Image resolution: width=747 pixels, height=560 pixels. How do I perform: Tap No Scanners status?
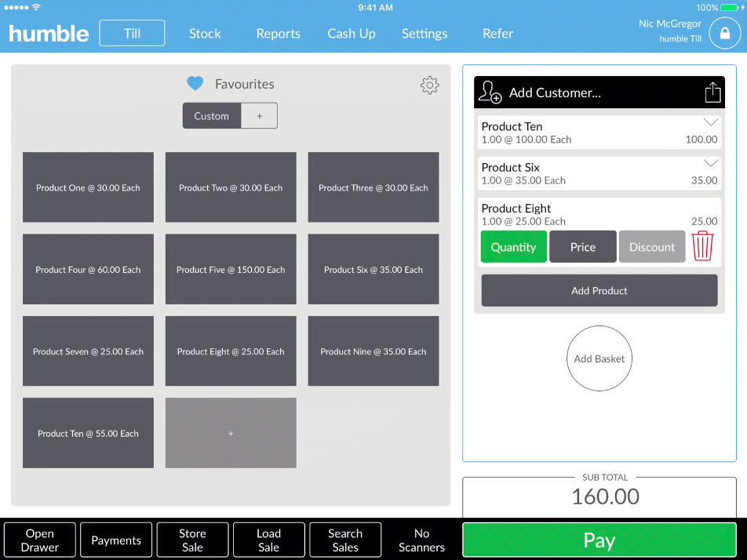coord(421,540)
